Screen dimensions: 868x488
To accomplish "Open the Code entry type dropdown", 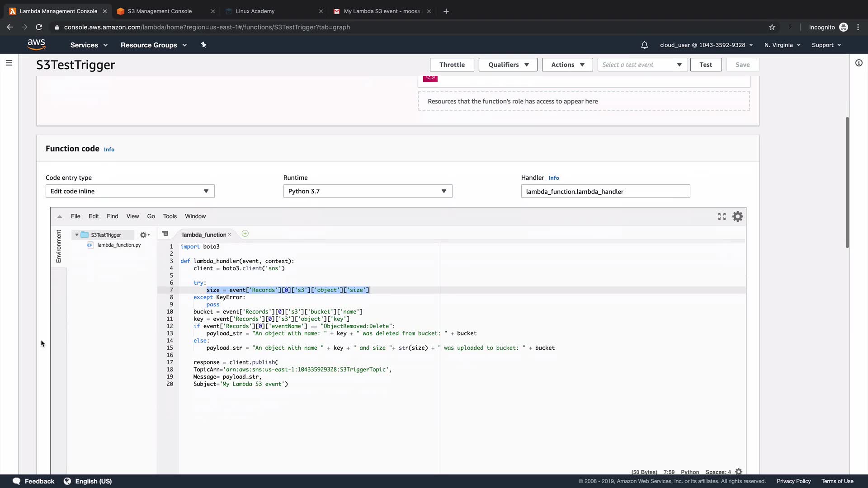I will tap(130, 191).
